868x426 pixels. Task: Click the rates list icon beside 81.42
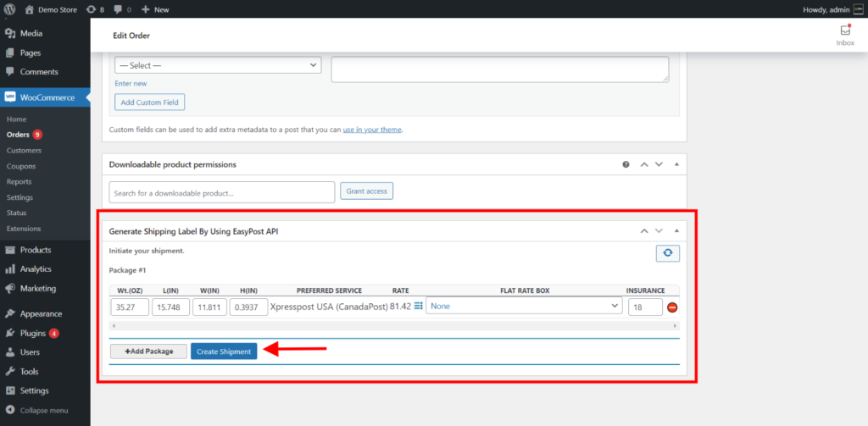click(x=419, y=306)
